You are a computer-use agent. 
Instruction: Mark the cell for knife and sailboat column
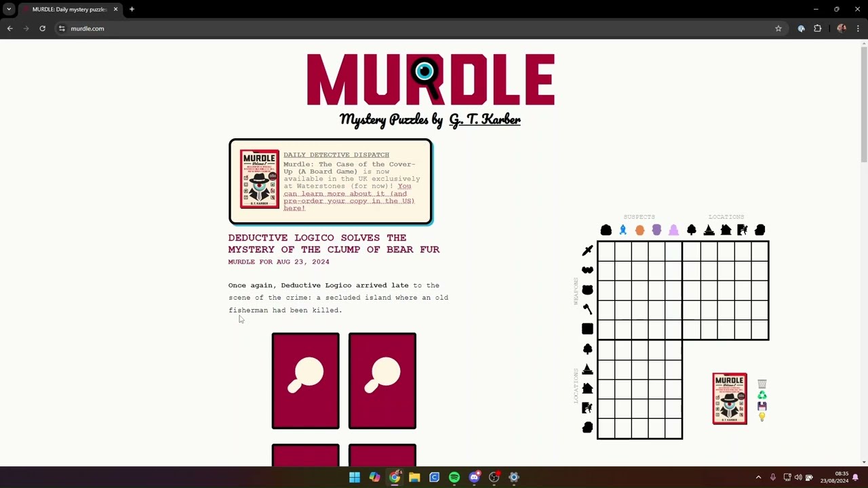pyautogui.click(x=709, y=251)
